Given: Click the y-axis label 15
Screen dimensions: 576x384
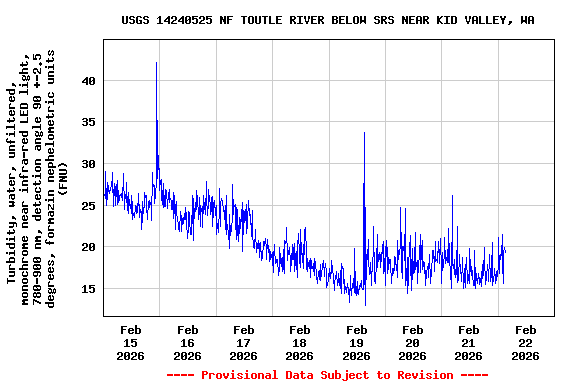Looking at the screenshot, I should coord(89,289).
